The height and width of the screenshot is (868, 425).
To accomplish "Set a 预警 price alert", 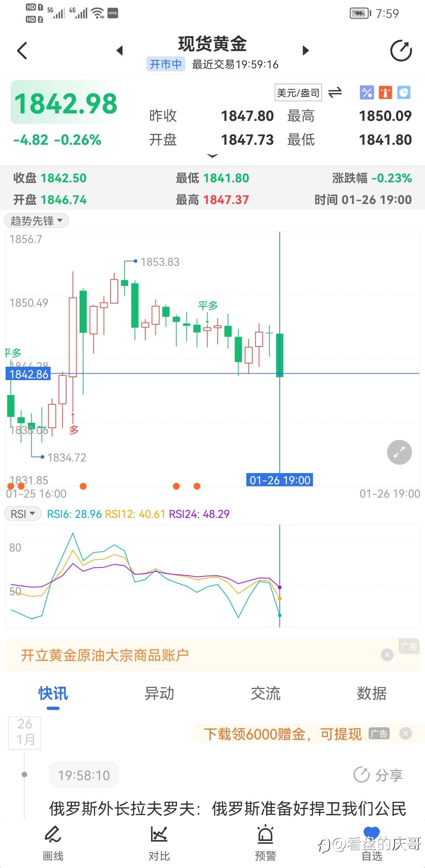I will pos(265,843).
